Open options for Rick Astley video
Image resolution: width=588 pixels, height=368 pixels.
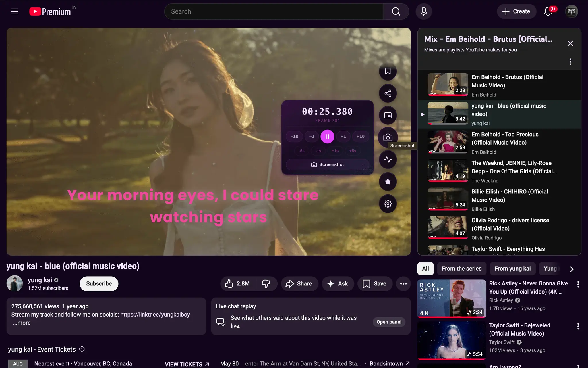[x=578, y=284]
